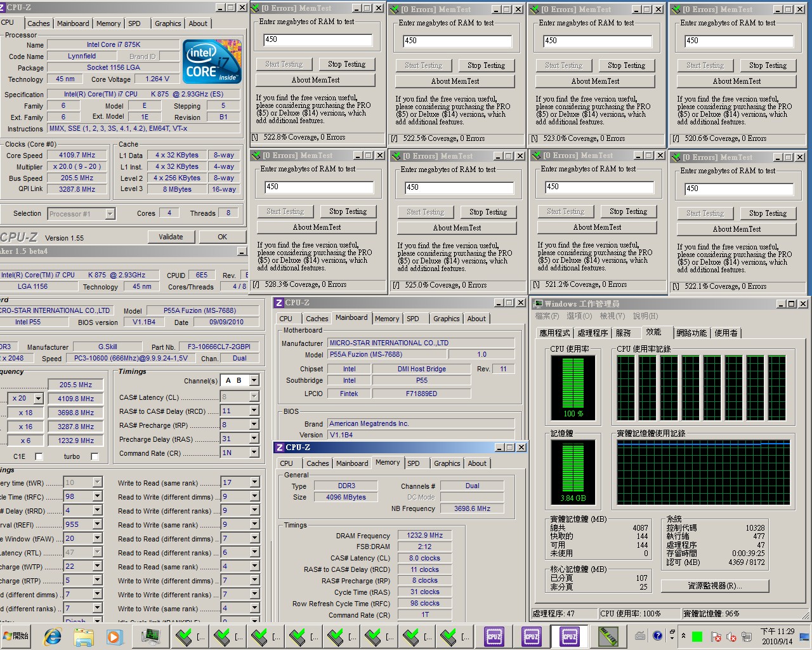The image size is (812, 650).
Task: Open 檔案(F) menu in Task Manager
Action: [547, 316]
